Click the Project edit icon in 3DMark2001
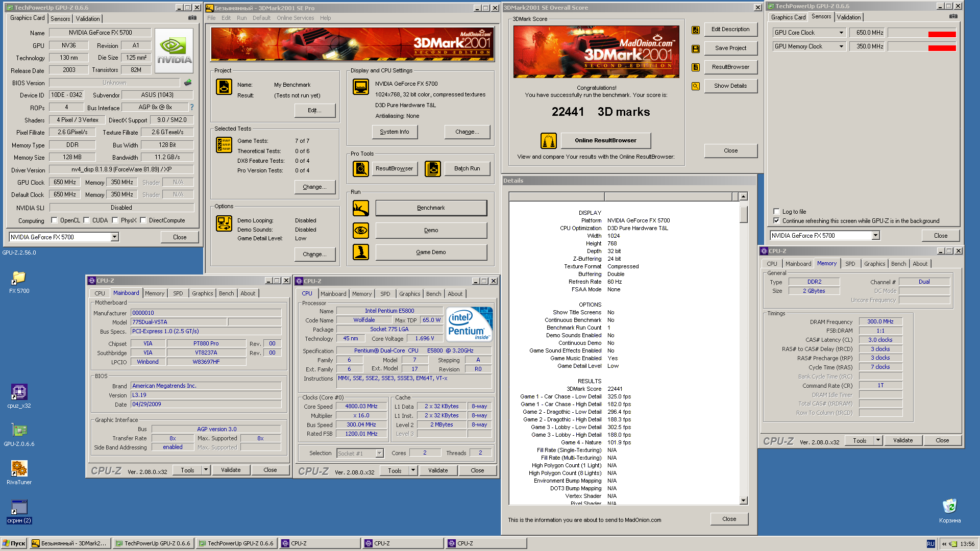 tap(224, 87)
